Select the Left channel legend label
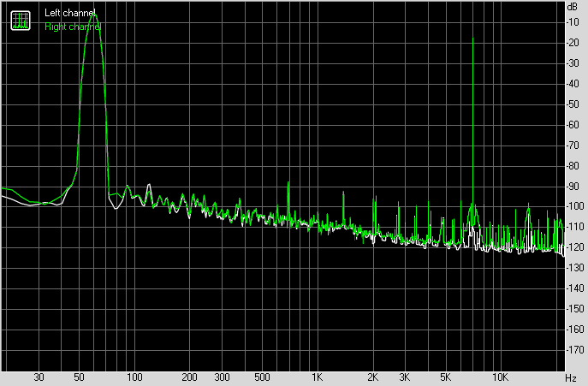 coord(69,13)
